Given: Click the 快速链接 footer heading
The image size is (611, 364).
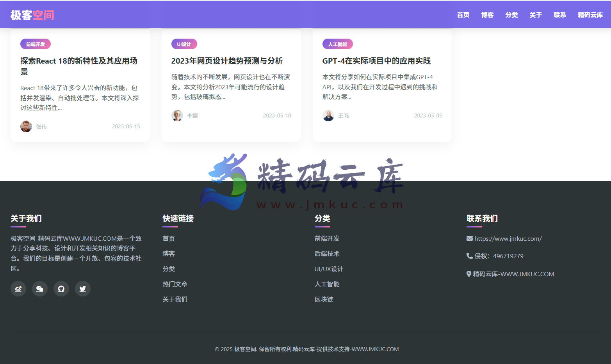Looking at the screenshot, I should (x=178, y=218).
